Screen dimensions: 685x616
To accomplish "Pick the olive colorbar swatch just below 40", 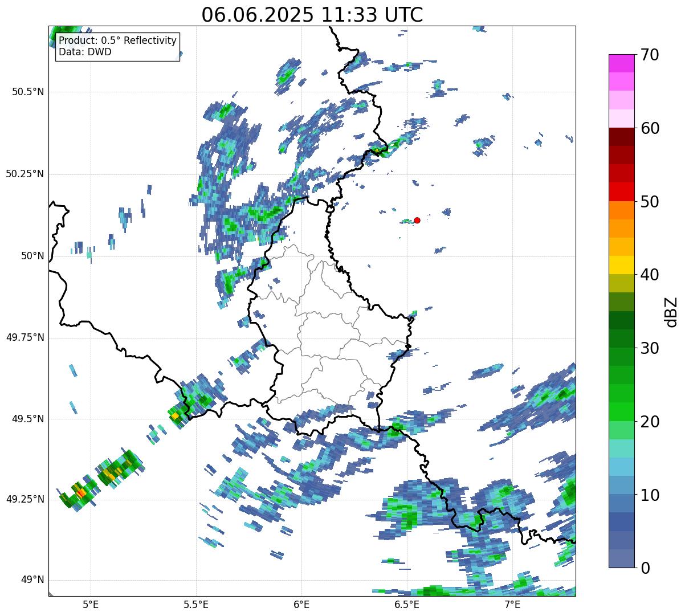I will [622, 283].
